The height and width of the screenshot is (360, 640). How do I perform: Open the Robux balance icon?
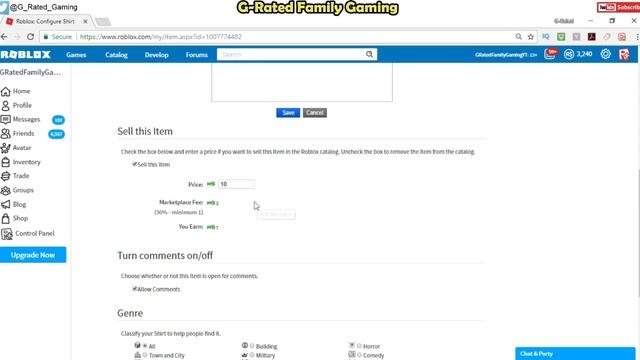coord(569,54)
